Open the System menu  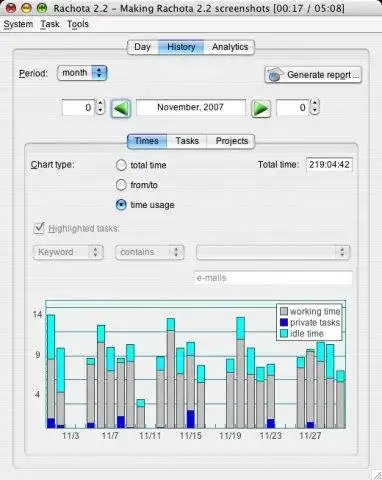point(18,24)
